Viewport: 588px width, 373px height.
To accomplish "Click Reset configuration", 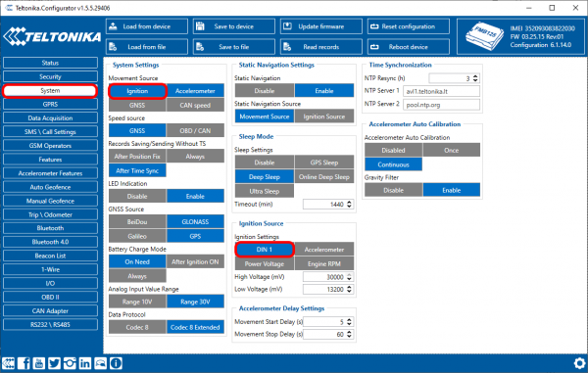I will coord(409,26).
